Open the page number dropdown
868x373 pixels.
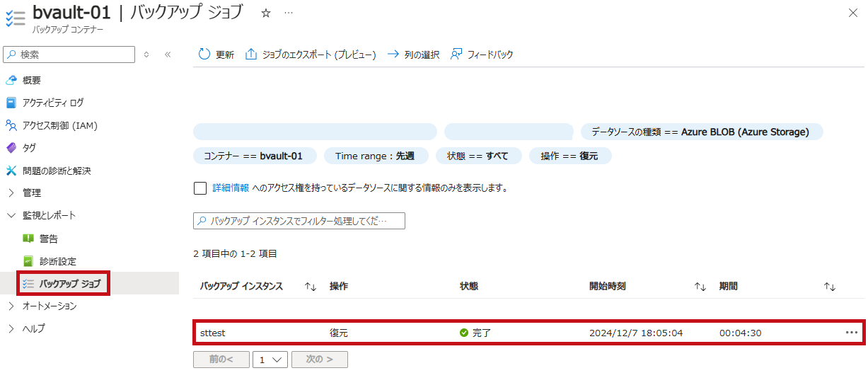tap(270, 360)
